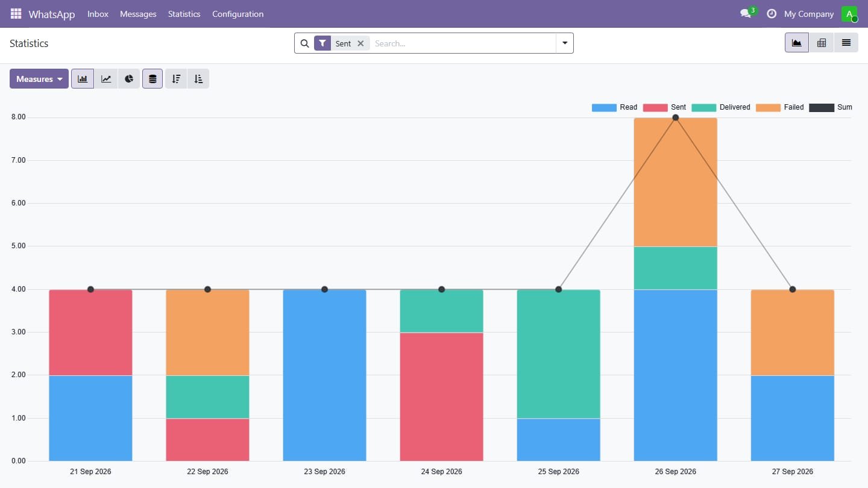Open the Inbox menu
868x488 pixels.
[98, 14]
